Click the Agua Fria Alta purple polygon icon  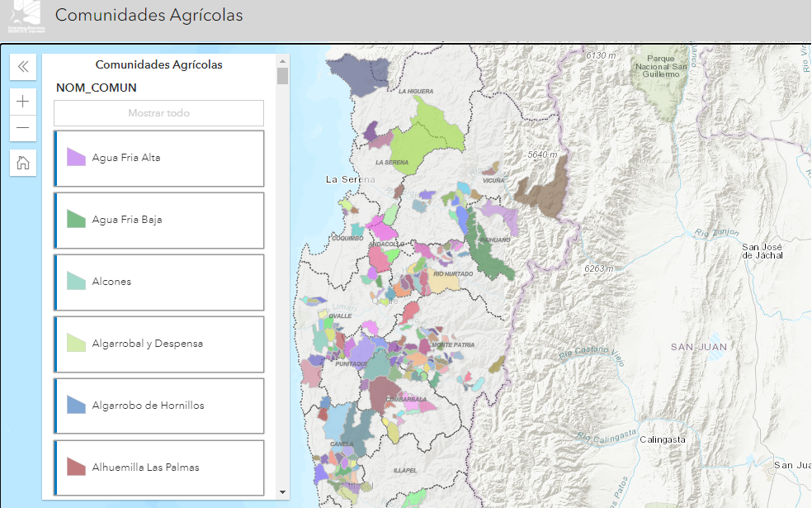point(76,158)
